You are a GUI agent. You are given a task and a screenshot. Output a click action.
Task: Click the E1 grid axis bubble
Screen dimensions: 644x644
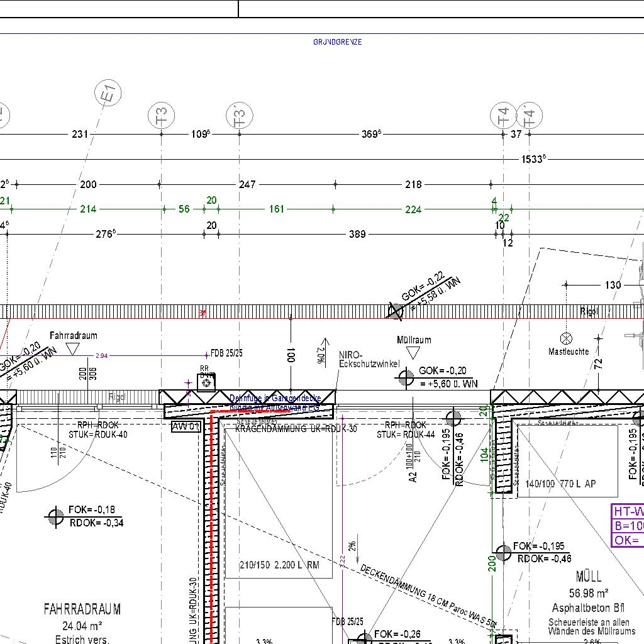point(108,94)
